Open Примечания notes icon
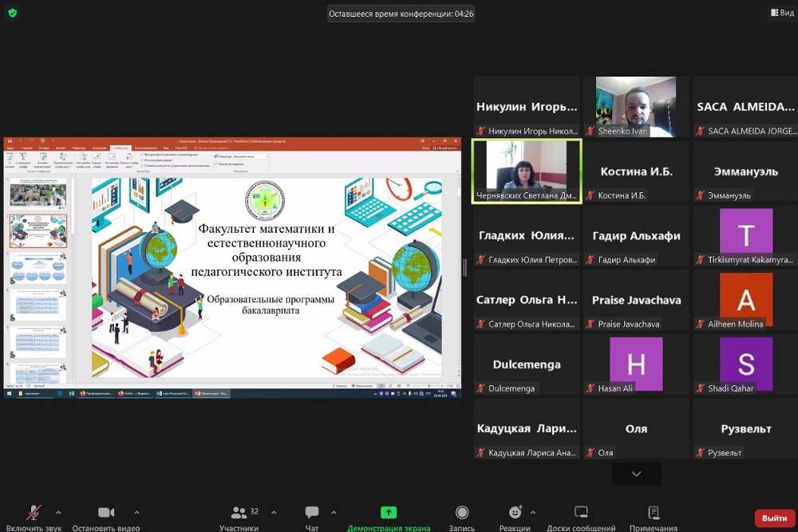The height and width of the screenshot is (532, 798). click(x=654, y=513)
